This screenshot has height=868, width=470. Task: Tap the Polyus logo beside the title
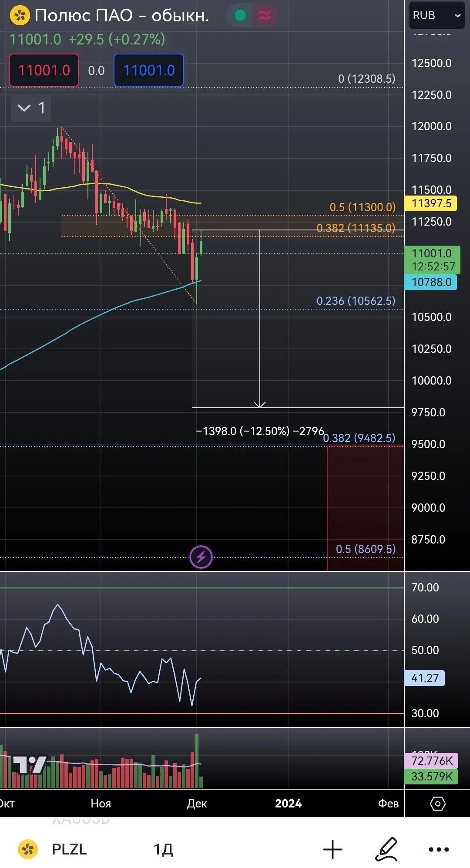click(x=20, y=16)
